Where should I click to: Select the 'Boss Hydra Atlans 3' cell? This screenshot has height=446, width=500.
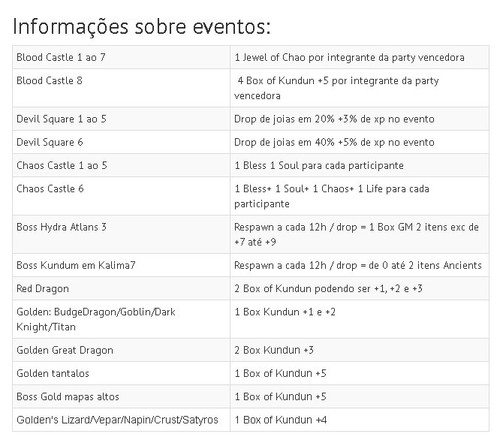[x=121, y=235]
